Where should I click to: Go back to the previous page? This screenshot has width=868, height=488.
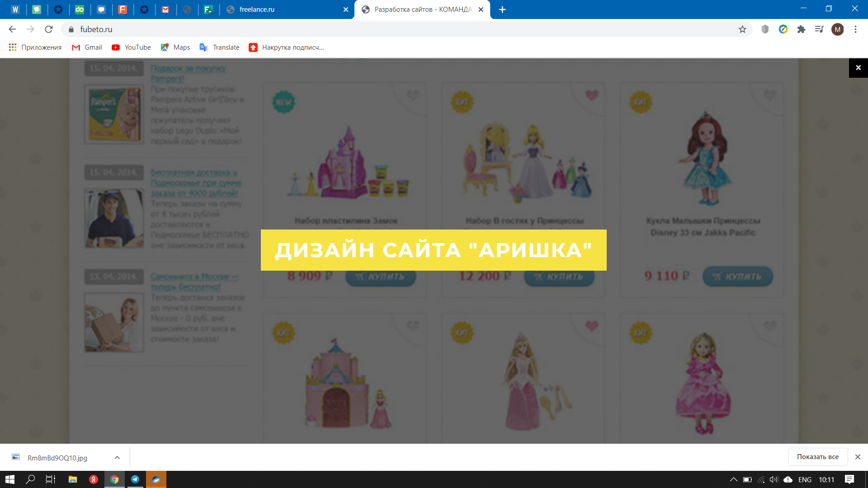coord(12,29)
